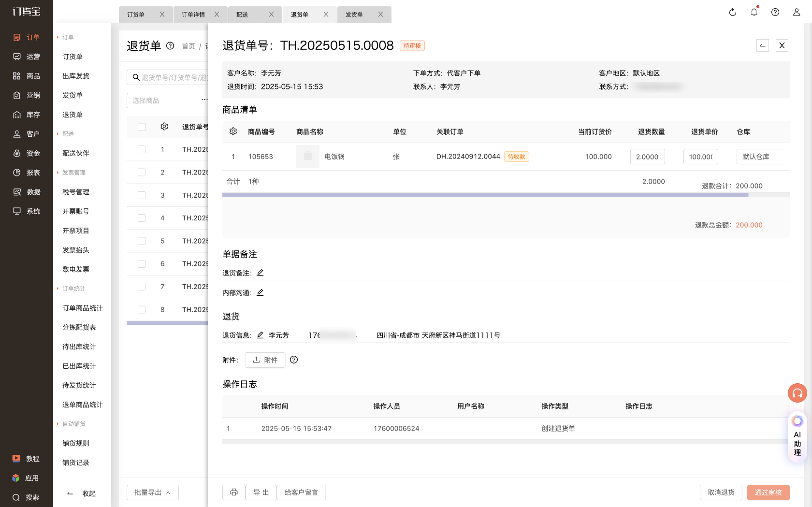Viewport: 812px width, 507px height.
Task: Check the checkbox for row 7
Action: click(142, 287)
